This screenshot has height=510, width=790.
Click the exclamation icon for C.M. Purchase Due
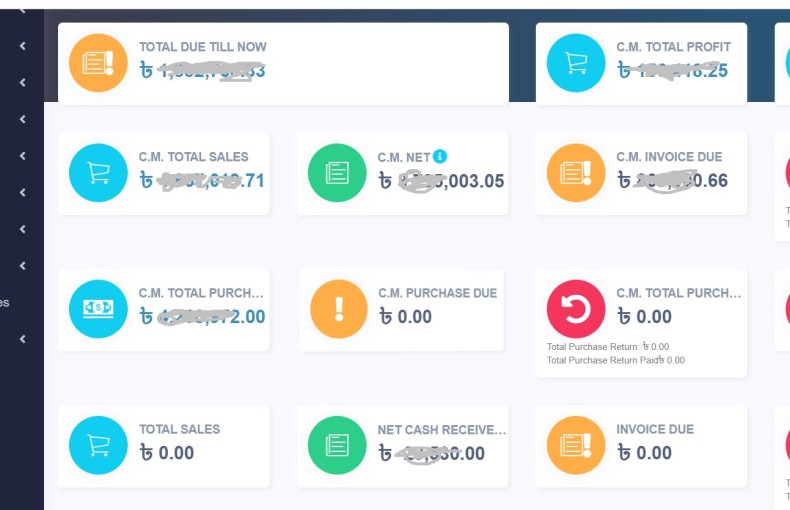click(339, 309)
